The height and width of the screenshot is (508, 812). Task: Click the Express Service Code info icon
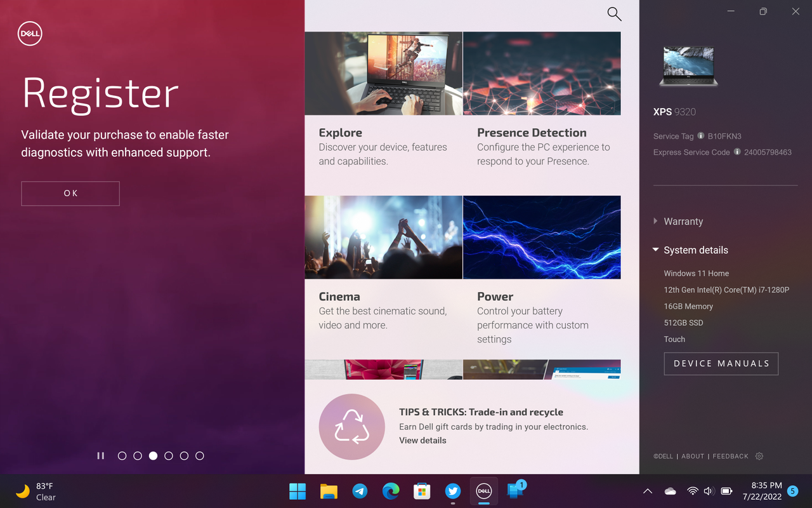tap(737, 152)
